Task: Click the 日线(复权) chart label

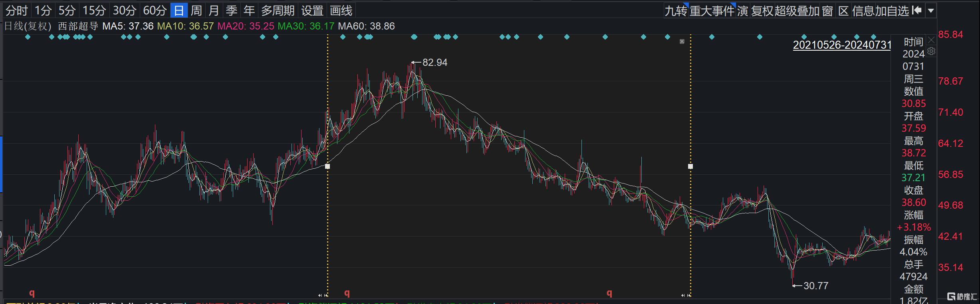Action: [x=28, y=26]
